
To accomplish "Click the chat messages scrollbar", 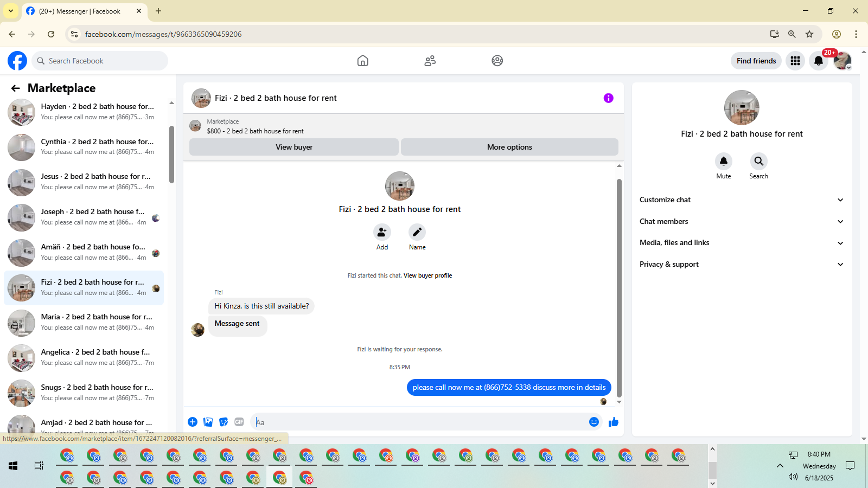I will point(619,288).
